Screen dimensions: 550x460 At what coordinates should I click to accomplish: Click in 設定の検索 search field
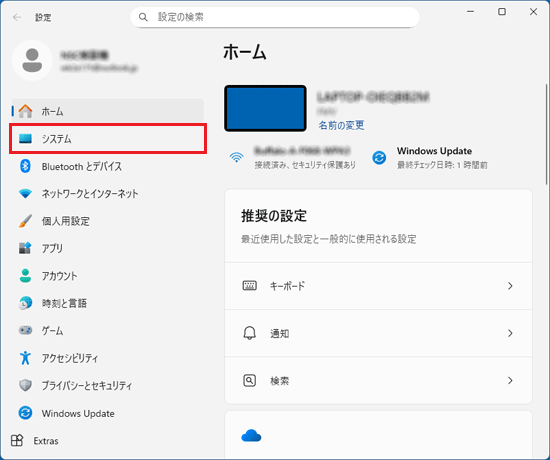coord(275,17)
